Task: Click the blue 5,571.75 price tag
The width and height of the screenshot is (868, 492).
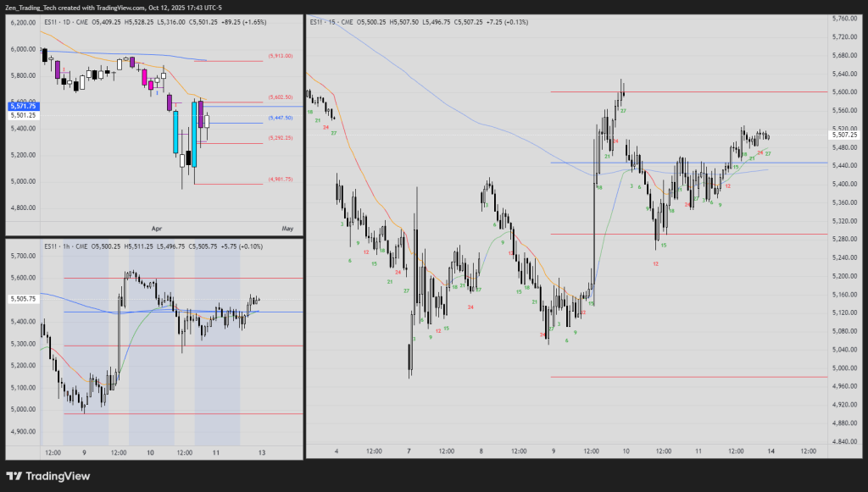Action: 22,106
